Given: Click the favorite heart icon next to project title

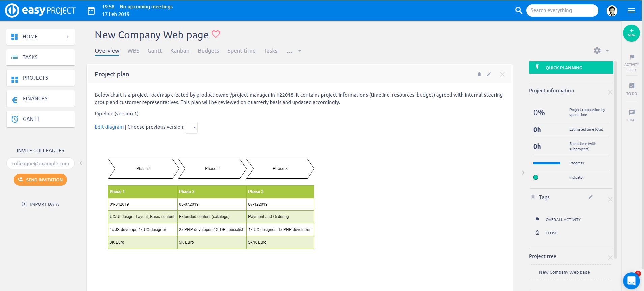Looking at the screenshot, I should pyautogui.click(x=216, y=34).
